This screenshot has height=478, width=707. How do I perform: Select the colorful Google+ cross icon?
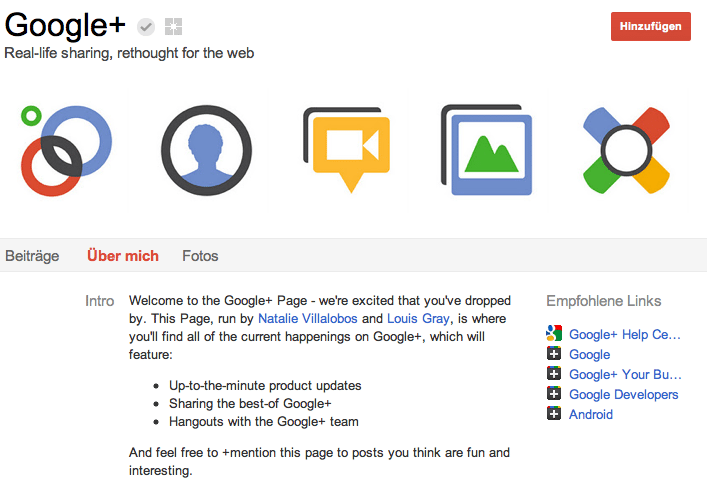coord(626,150)
